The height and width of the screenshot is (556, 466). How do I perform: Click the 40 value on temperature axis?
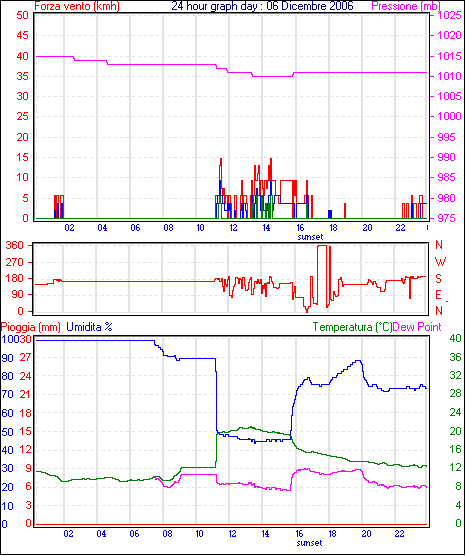(455, 339)
